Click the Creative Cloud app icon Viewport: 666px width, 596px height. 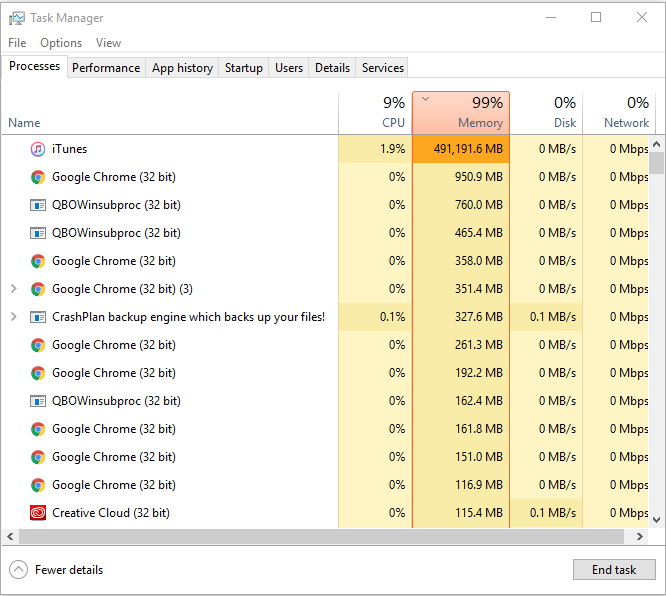(38, 513)
